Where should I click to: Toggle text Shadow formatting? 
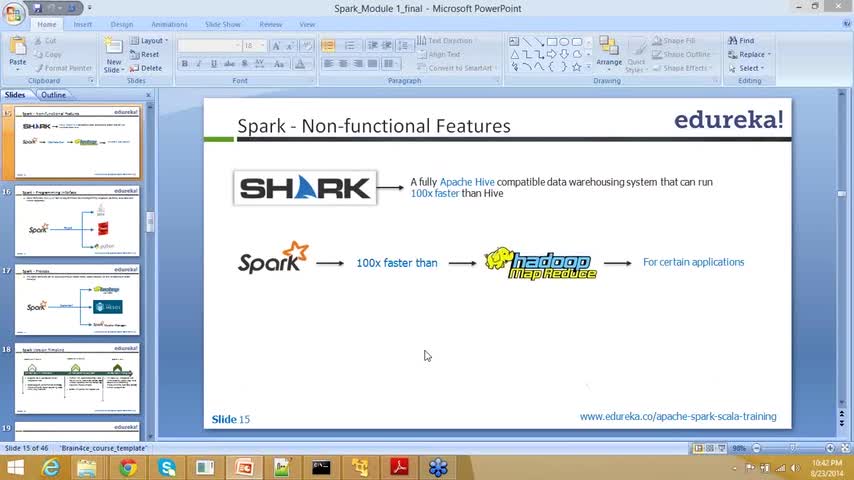click(x=245, y=64)
